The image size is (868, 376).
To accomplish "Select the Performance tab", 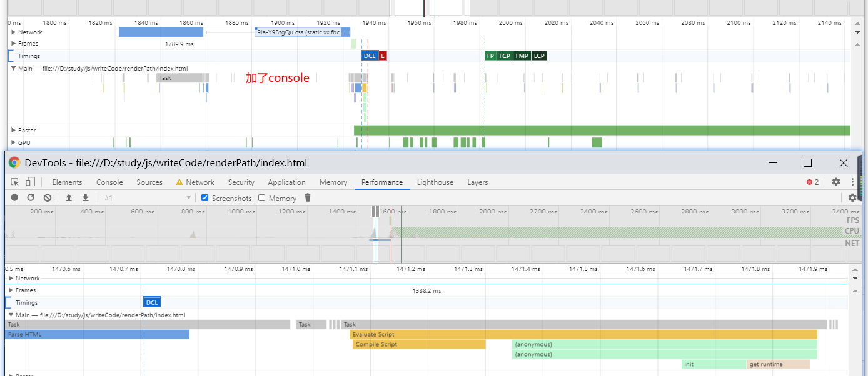I will click(382, 182).
